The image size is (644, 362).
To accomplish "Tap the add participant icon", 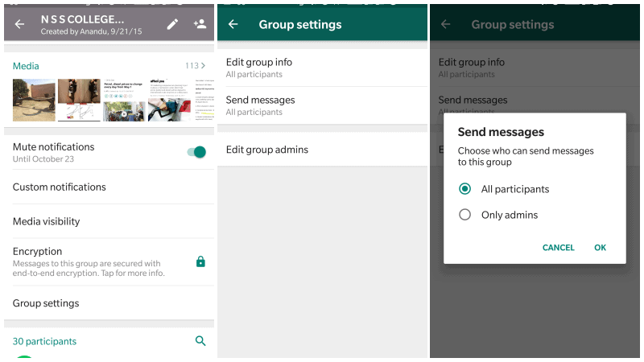I will tap(200, 24).
